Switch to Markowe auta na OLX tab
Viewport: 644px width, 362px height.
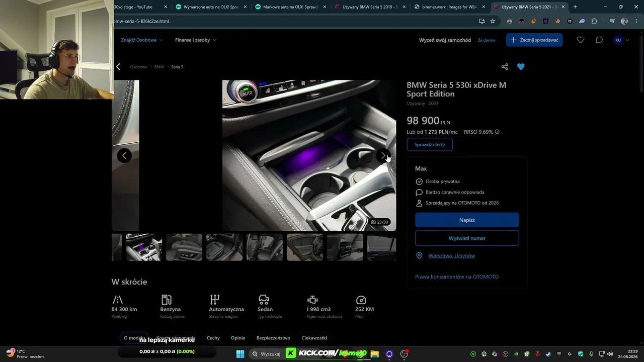click(290, 7)
